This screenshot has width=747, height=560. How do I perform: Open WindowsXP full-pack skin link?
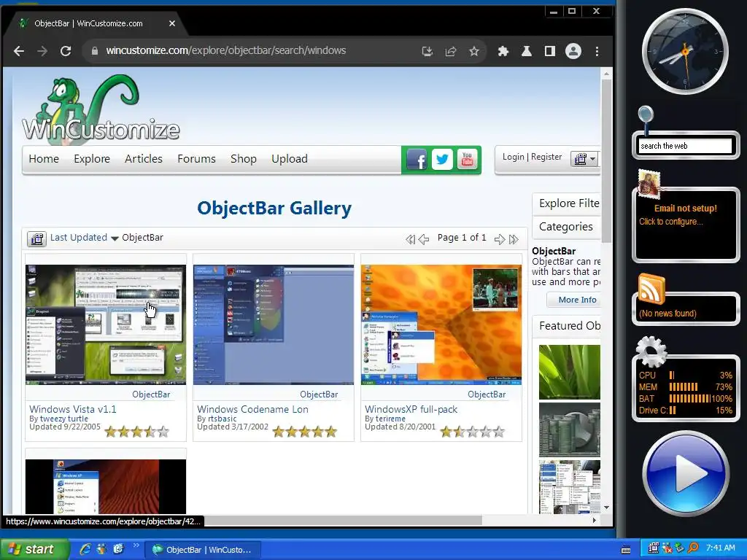tap(411, 409)
